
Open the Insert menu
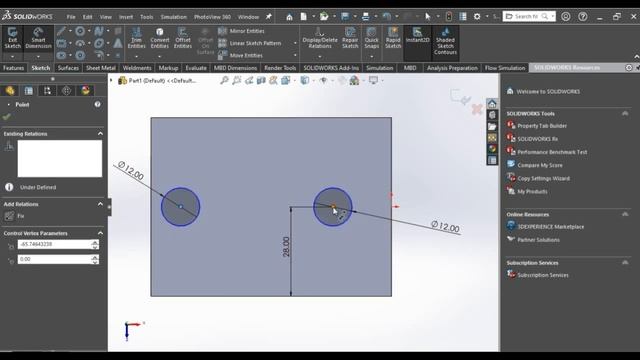126,17
